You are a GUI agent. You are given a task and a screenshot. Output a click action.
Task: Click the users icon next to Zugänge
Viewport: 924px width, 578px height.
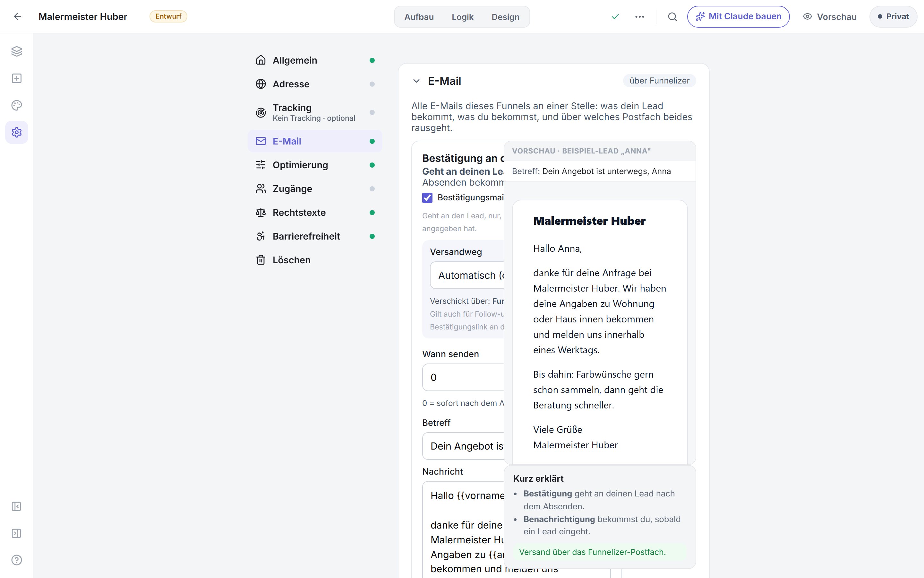click(261, 188)
